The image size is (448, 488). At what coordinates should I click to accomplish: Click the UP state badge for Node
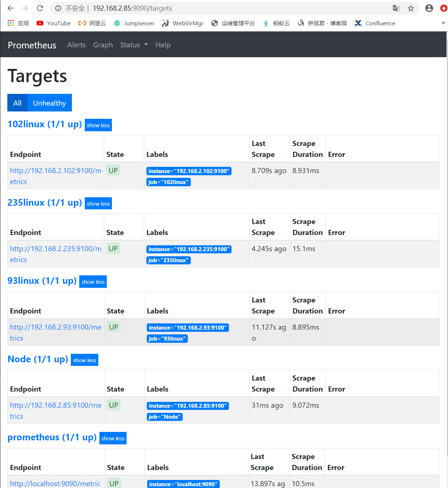(113, 405)
